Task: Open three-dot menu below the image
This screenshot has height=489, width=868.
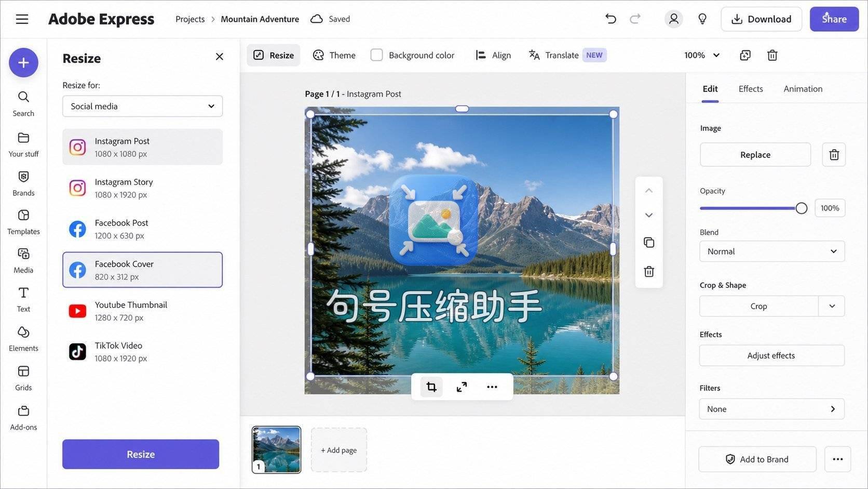Action: pos(492,387)
